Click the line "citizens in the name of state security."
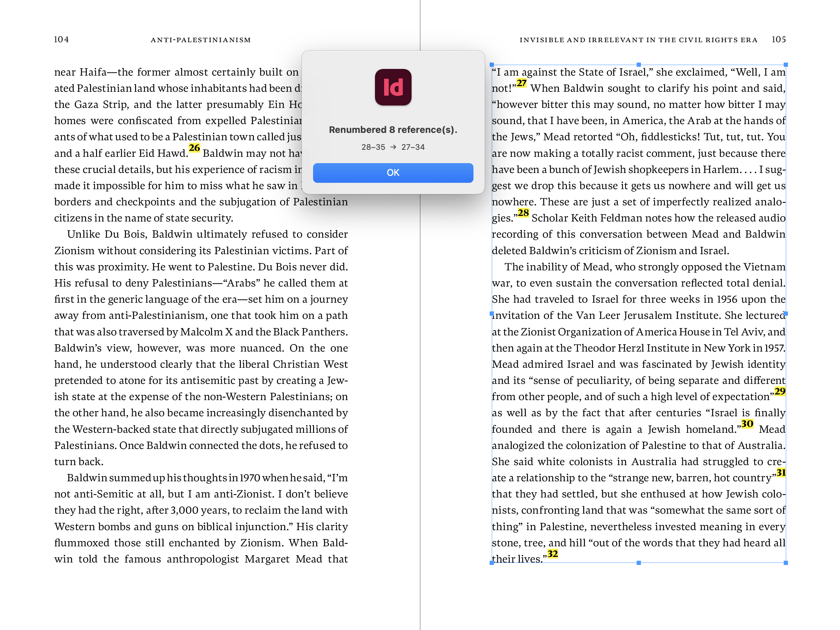Image resolution: width=840 pixels, height=630 pixels. click(144, 218)
